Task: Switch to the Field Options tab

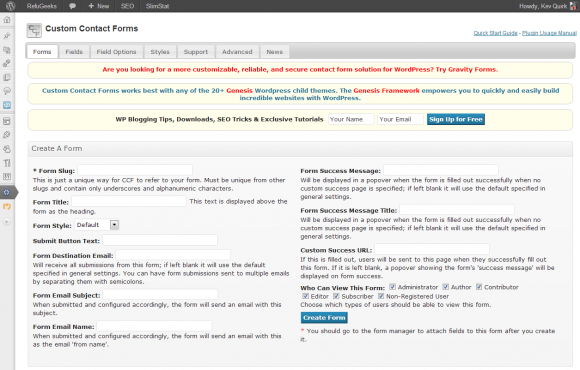Action: pos(117,52)
